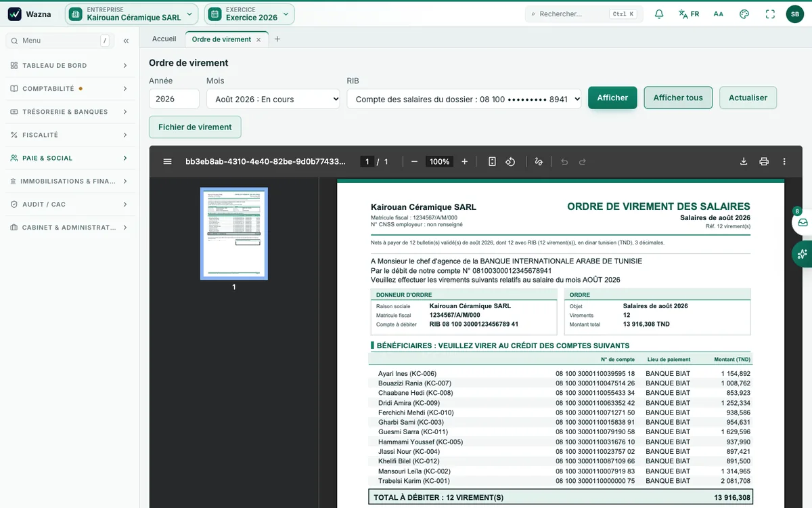
Task: Launch the sparkle AI assistant button
Action: click(x=803, y=254)
